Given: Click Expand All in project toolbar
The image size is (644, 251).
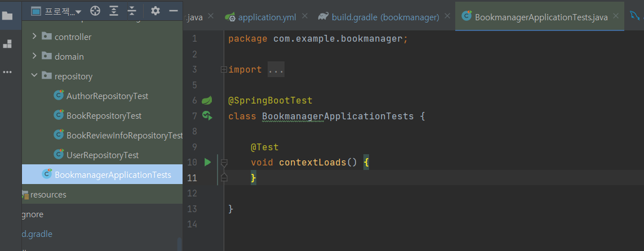Looking at the screenshot, I should point(113,11).
